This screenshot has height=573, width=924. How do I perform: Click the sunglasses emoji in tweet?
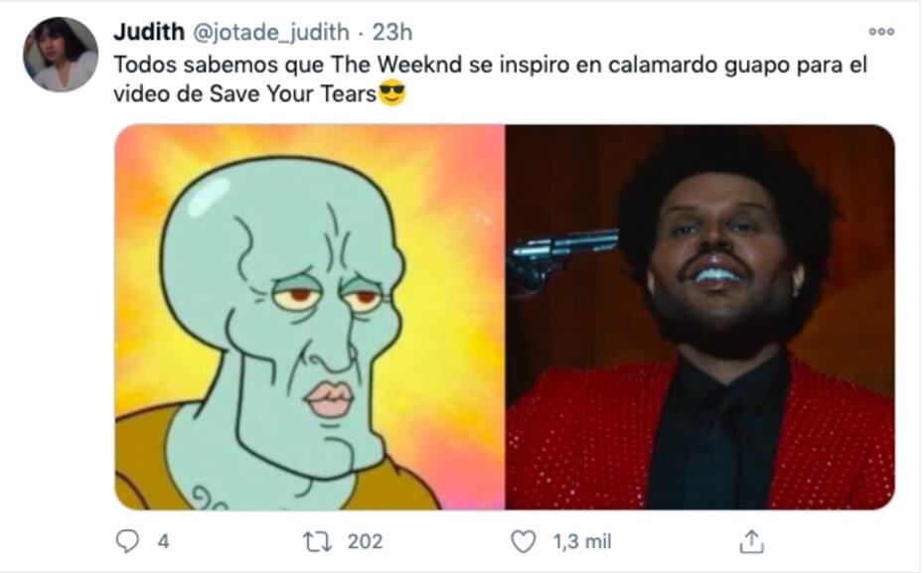click(x=391, y=92)
